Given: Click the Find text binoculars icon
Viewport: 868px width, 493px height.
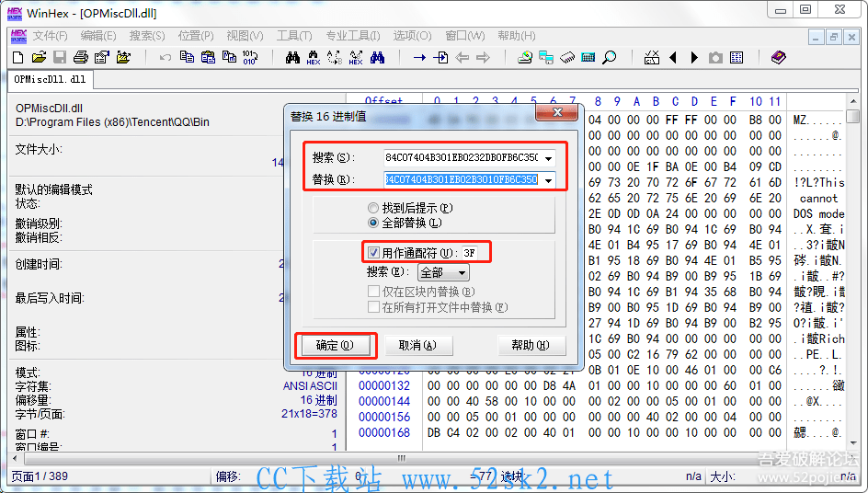Looking at the screenshot, I should (x=292, y=58).
